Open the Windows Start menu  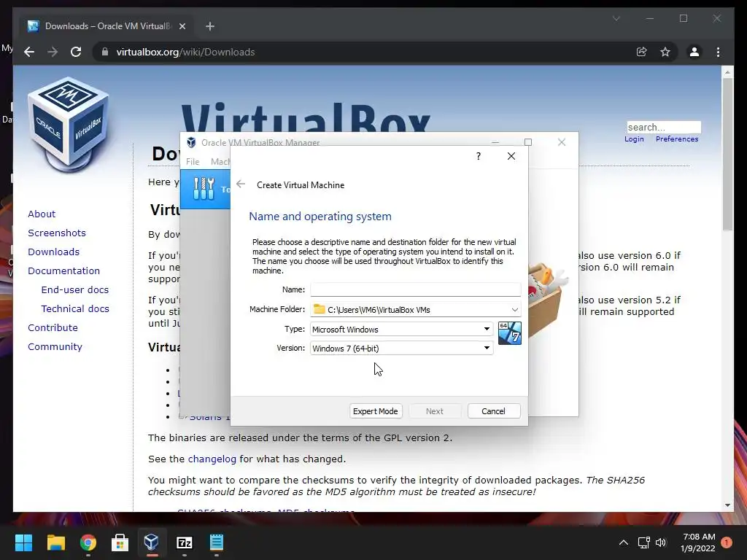tap(23, 542)
